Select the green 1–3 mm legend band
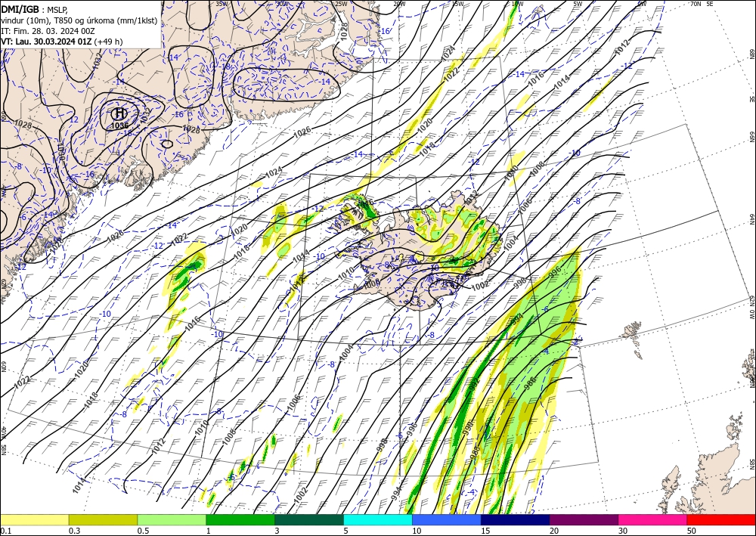Image resolution: width=756 pixels, height=536 pixels. point(240,519)
